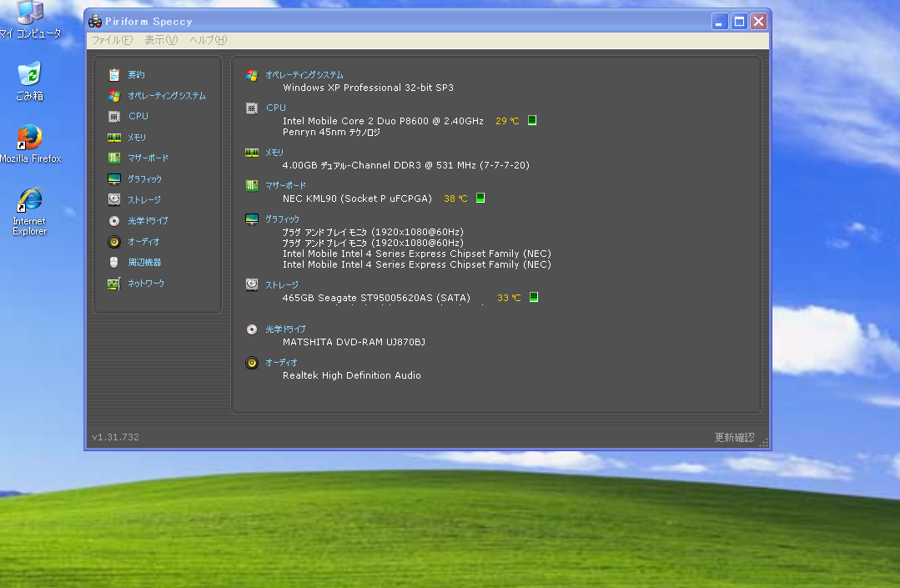Click the green motherboard temperature indicator
Image resolution: width=900 pixels, height=588 pixels.
tap(480, 198)
